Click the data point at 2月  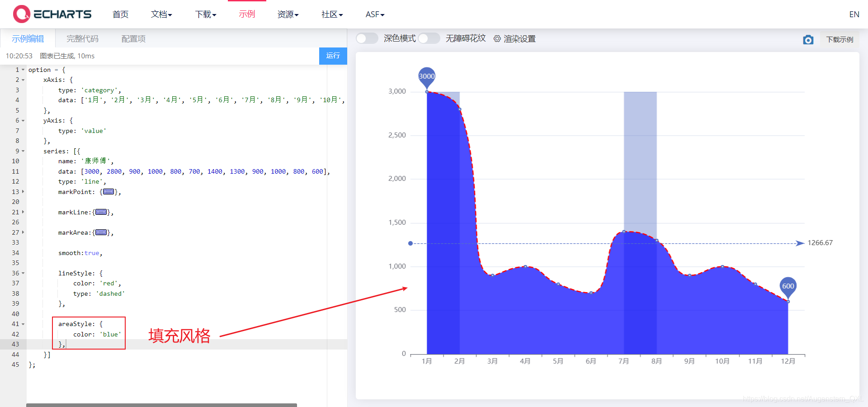click(x=460, y=109)
